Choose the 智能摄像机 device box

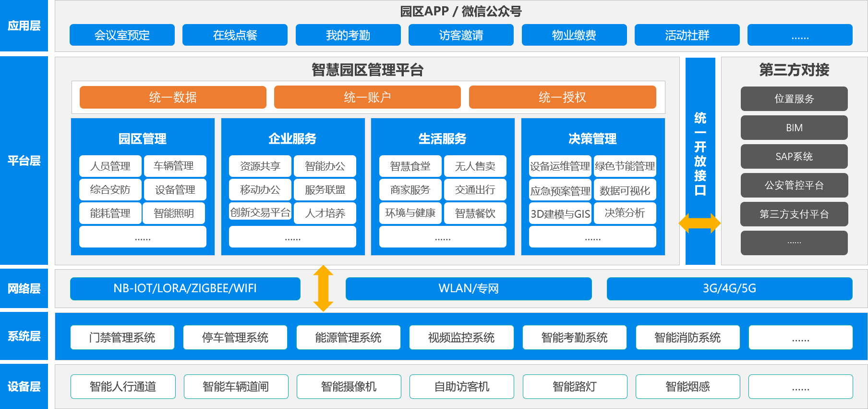pos(349,386)
